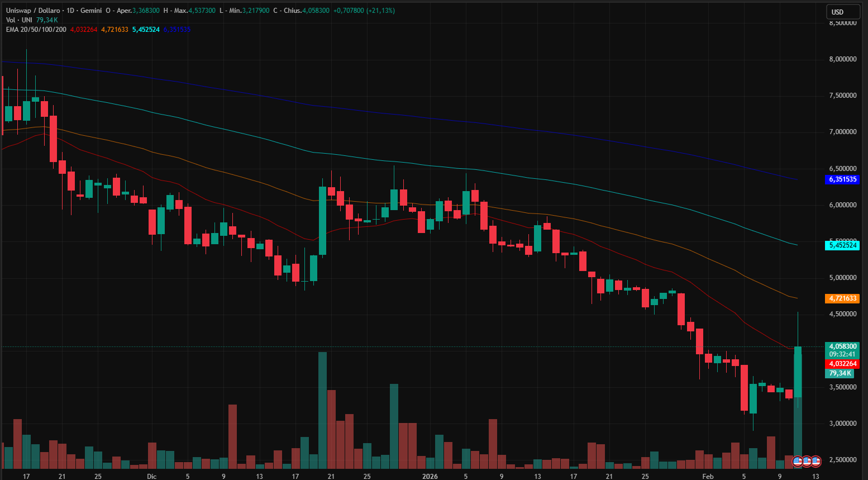Select the EMA 20/50/100/200 indicator legend
Image resolution: width=868 pixels, height=480 pixels.
(36, 30)
